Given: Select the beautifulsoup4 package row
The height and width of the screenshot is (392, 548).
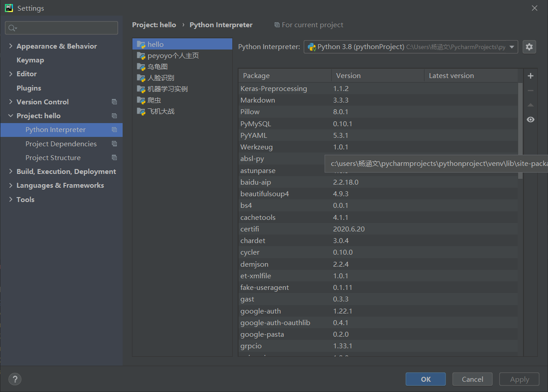Looking at the screenshot, I should [x=378, y=194].
